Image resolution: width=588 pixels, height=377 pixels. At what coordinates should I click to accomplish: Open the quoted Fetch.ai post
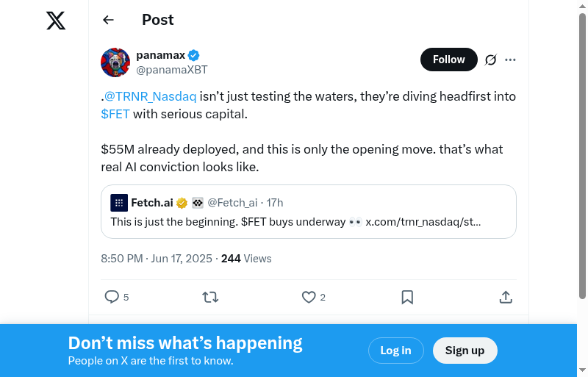[309, 221]
